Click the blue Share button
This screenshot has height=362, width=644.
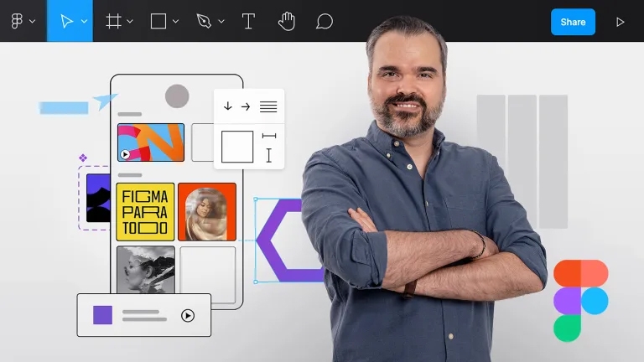(573, 22)
